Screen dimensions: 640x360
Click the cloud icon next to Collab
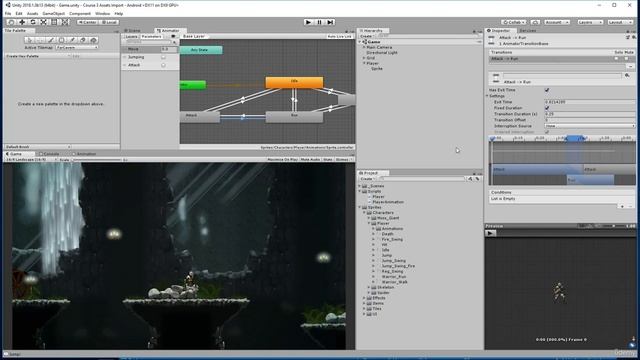536,22
